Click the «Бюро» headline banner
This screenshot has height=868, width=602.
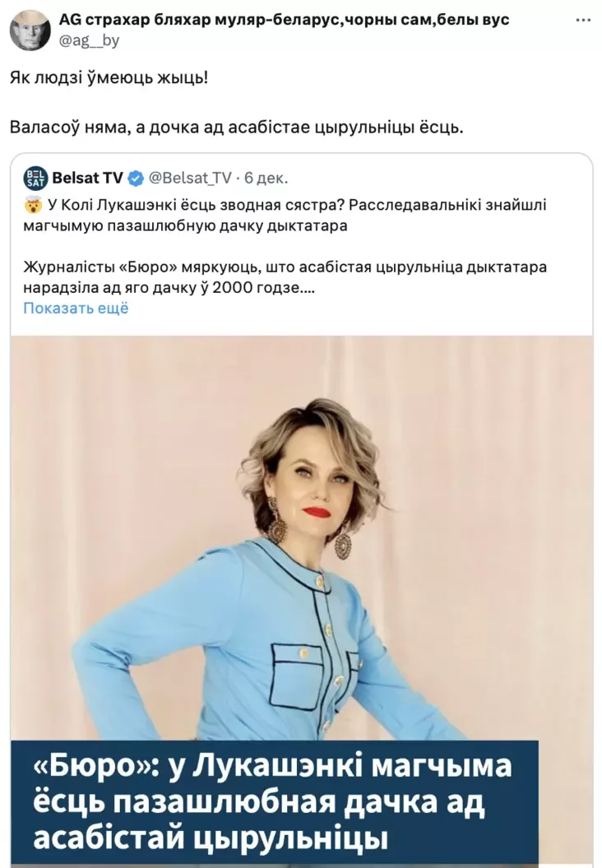click(x=275, y=803)
